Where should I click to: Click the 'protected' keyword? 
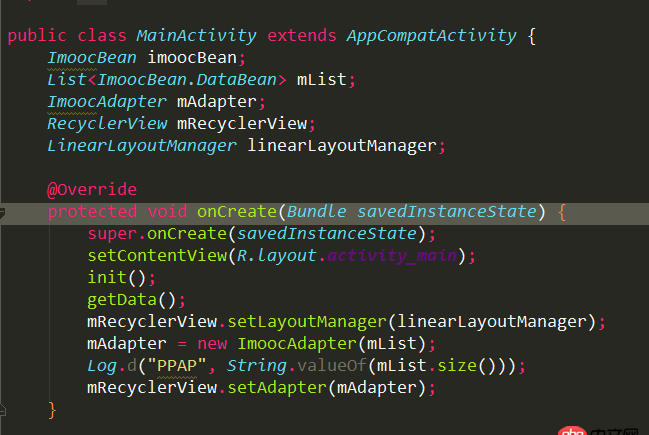(x=92, y=211)
